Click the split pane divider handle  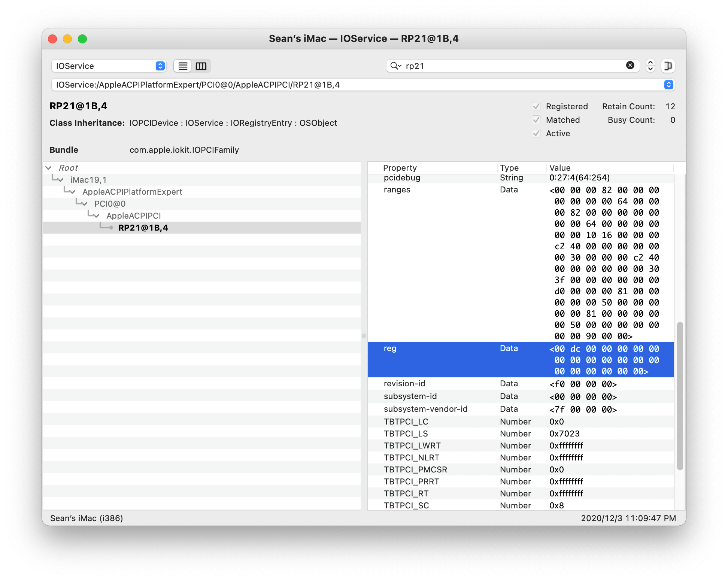point(364,336)
